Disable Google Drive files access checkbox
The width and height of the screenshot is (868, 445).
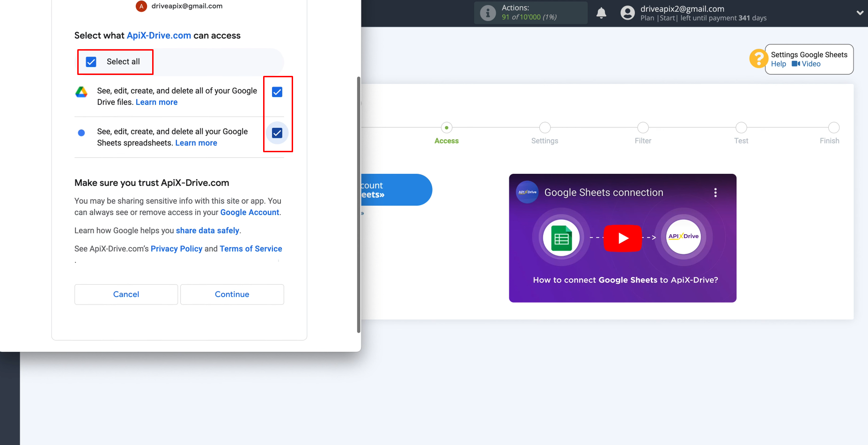coord(277,92)
